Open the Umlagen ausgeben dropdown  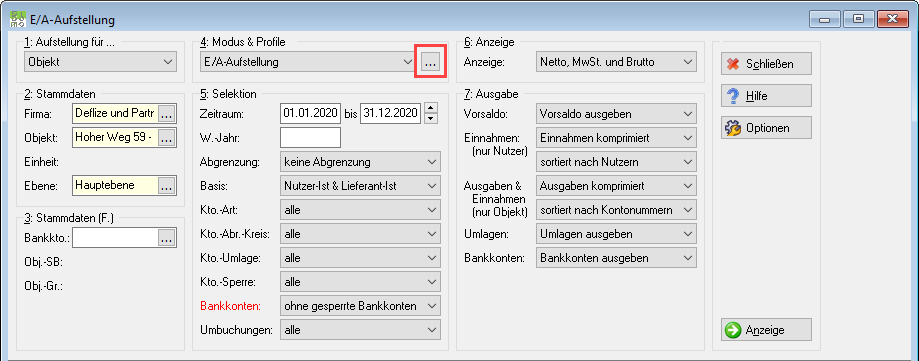(616, 234)
